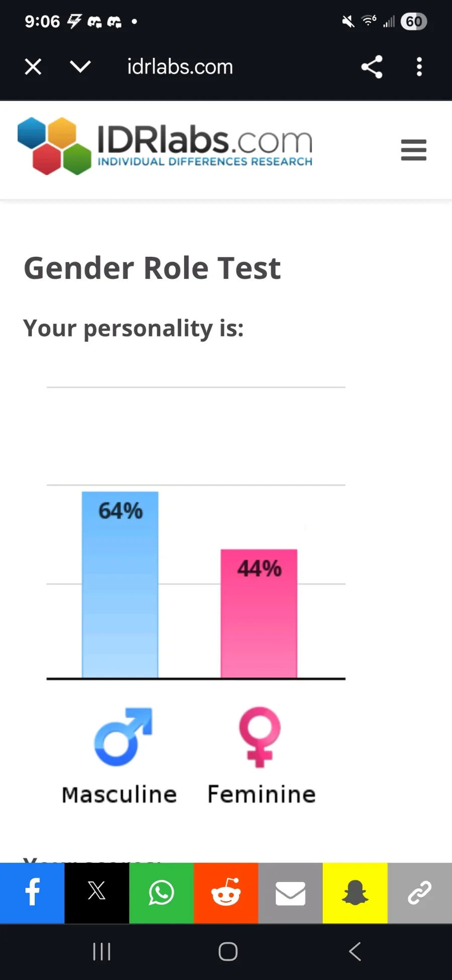Share results on Facebook
Screen dimensions: 452x980
pyautogui.click(x=32, y=893)
